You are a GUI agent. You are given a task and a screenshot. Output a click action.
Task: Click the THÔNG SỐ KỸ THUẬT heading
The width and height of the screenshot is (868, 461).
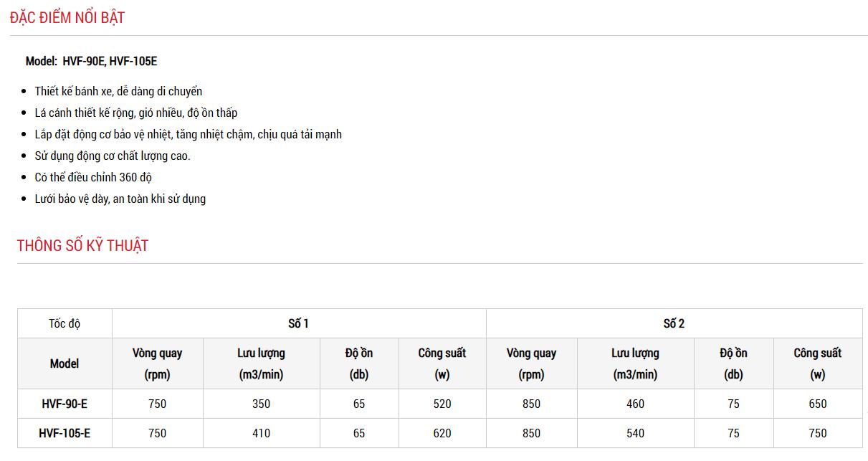point(82,246)
